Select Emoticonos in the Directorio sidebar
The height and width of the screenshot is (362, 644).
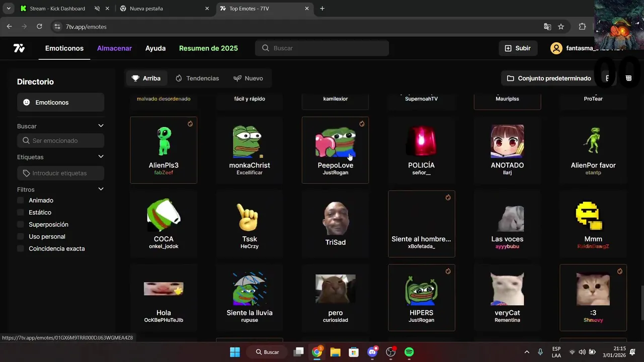coord(60,103)
